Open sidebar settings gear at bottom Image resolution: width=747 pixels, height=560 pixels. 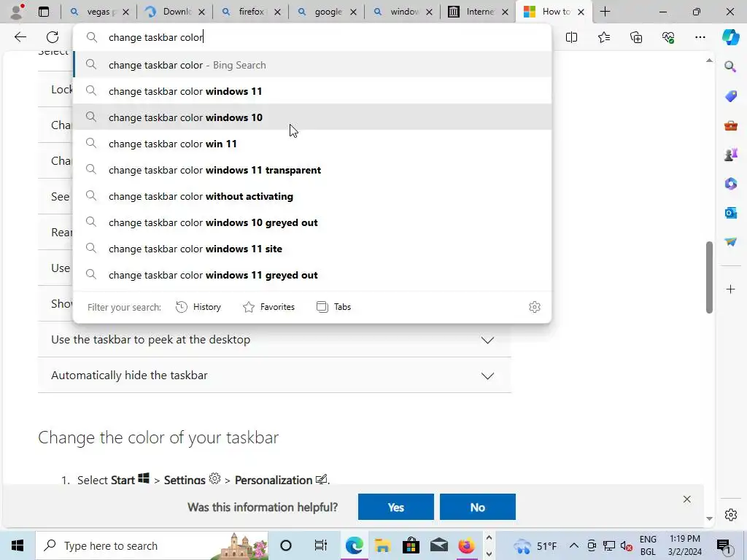click(x=730, y=515)
